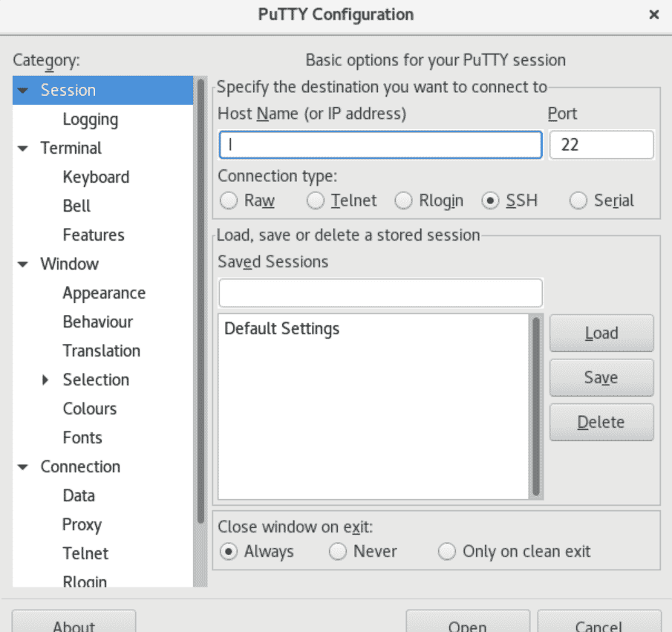The image size is (672, 632).
Task: Set close window on exit to Always
Action: (229, 551)
